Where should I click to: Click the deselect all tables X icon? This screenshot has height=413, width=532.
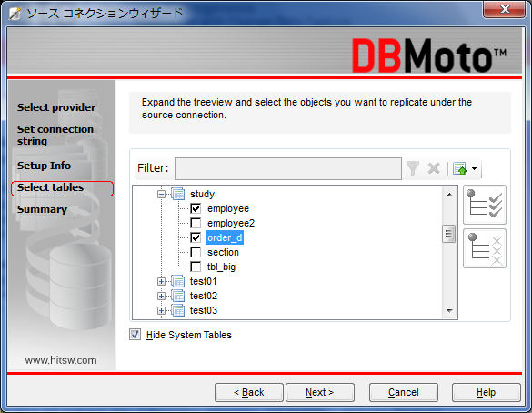pos(485,248)
